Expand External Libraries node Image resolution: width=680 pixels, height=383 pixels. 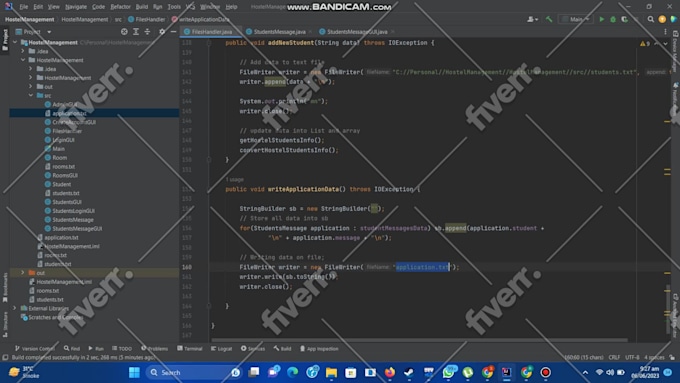15,308
